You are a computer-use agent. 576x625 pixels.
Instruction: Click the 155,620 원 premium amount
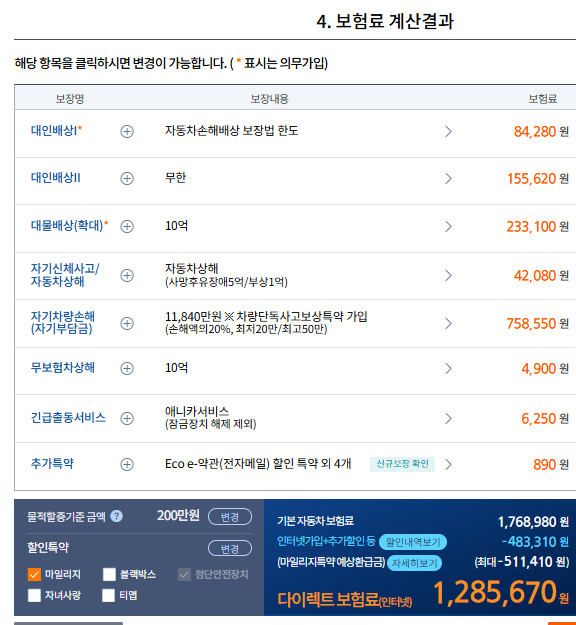tap(538, 179)
